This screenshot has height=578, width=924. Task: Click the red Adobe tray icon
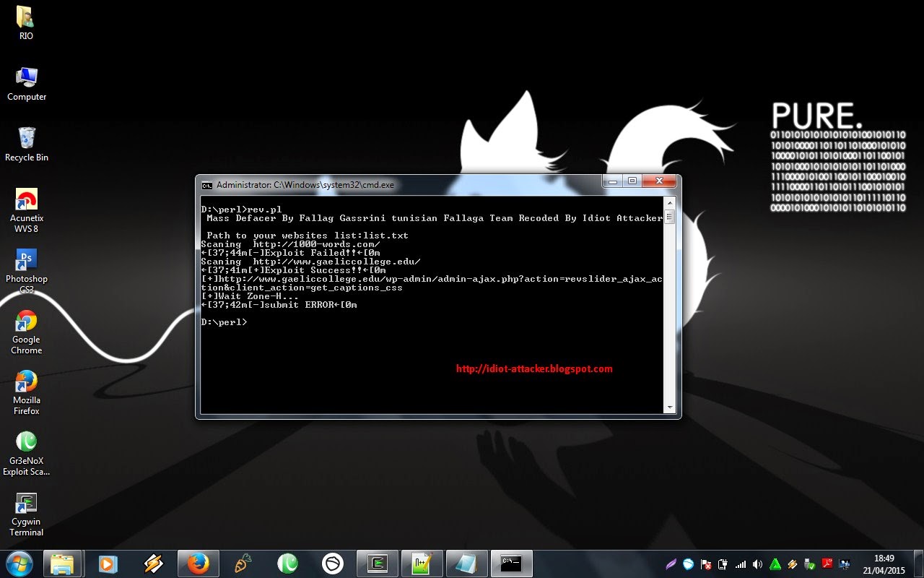click(x=827, y=564)
